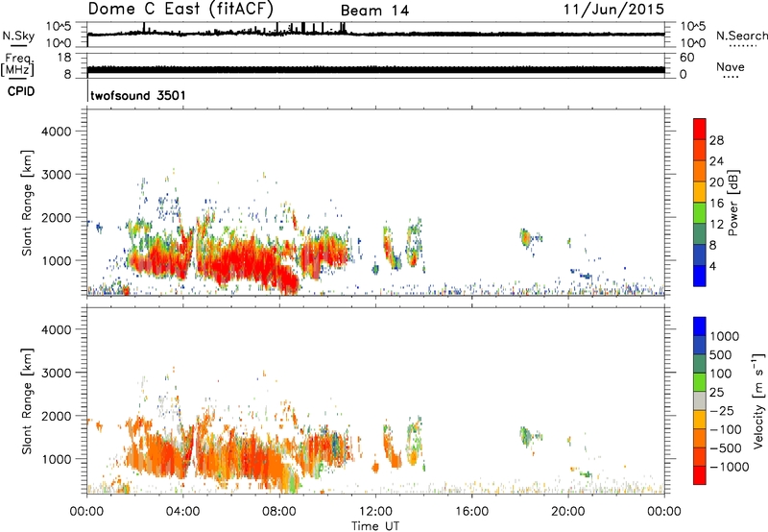Click the '04:00' time axis label

[x=182, y=512]
